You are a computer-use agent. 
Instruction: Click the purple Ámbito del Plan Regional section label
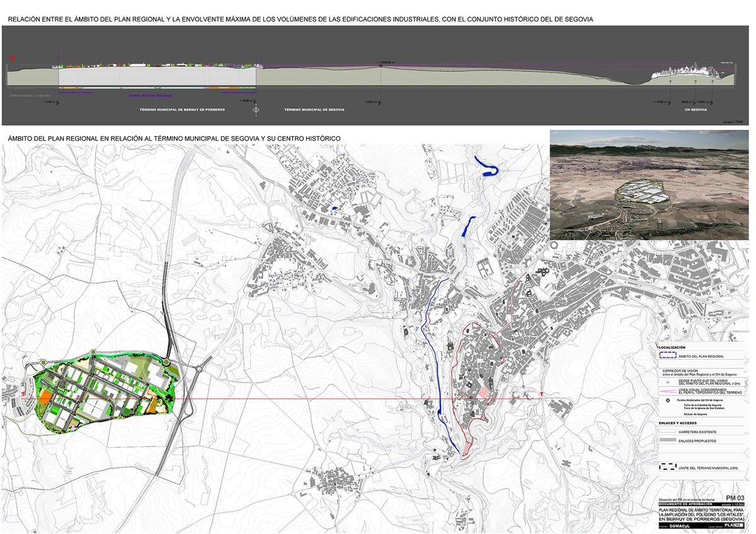150,96
